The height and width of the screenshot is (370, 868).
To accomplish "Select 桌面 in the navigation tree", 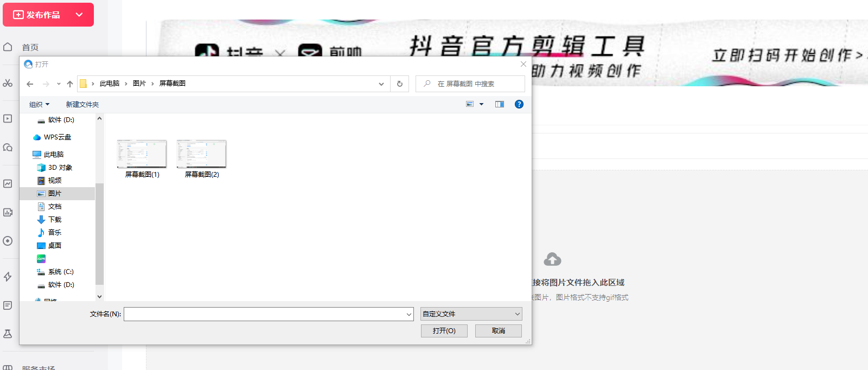I will [x=55, y=245].
